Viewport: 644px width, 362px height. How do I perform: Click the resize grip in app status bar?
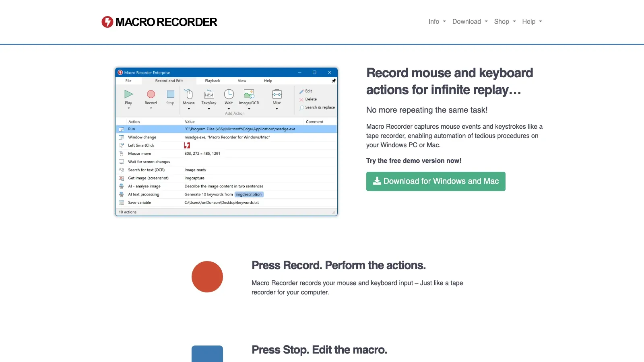pos(334,212)
